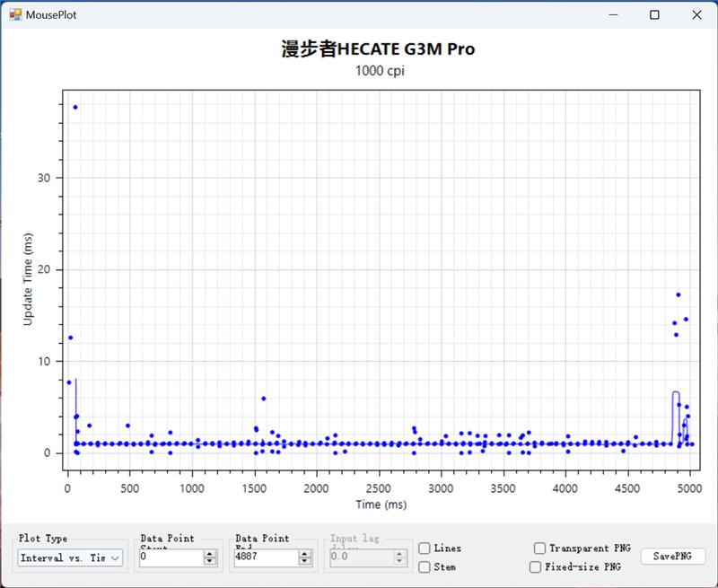
Task: Decrease the Data Point End value
Action: point(306,562)
